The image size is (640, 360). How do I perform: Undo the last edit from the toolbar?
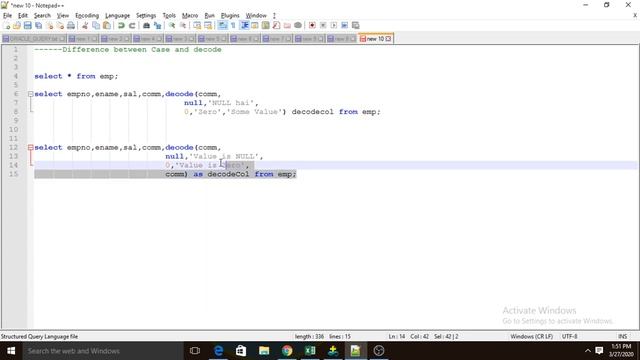tap(121, 25)
